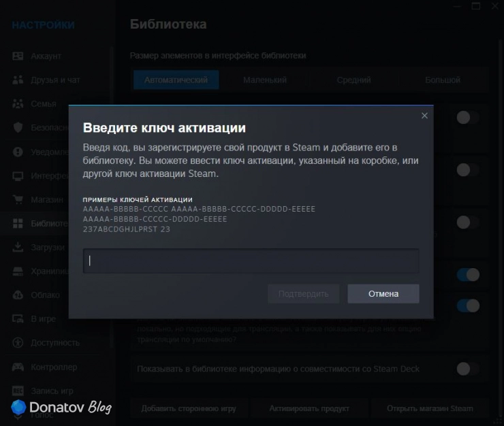The image size is (504, 426).
Task: Select Маленький size tab
Action: pyautogui.click(x=265, y=80)
